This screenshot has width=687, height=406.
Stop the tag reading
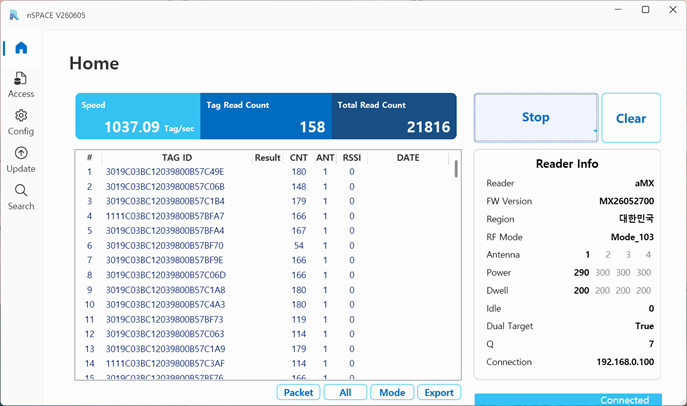click(x=536, y=117)
